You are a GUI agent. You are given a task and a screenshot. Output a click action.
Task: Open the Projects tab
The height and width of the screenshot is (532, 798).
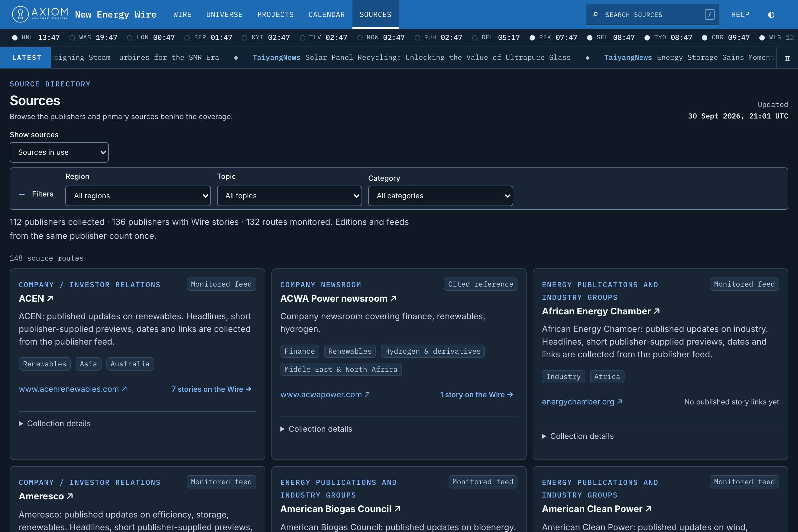275,15
